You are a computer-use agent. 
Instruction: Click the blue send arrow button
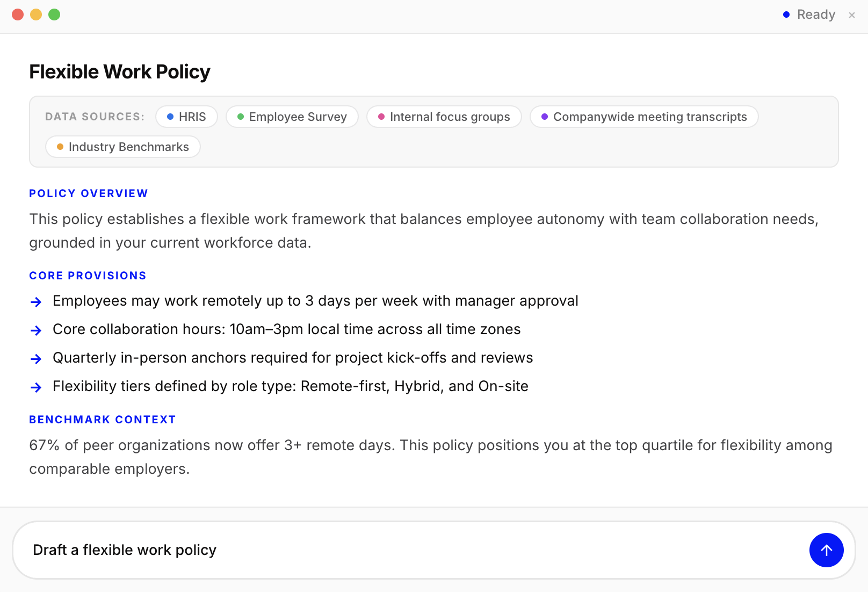click(x=826, y=550)
